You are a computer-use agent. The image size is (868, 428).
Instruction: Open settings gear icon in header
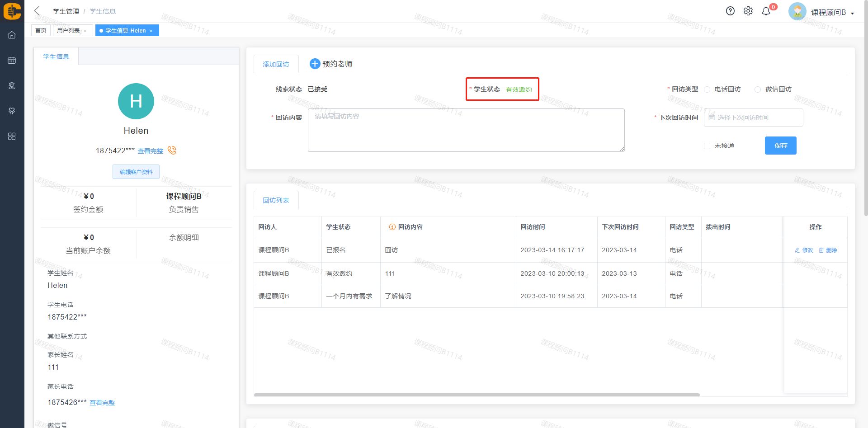click(748, 11)
